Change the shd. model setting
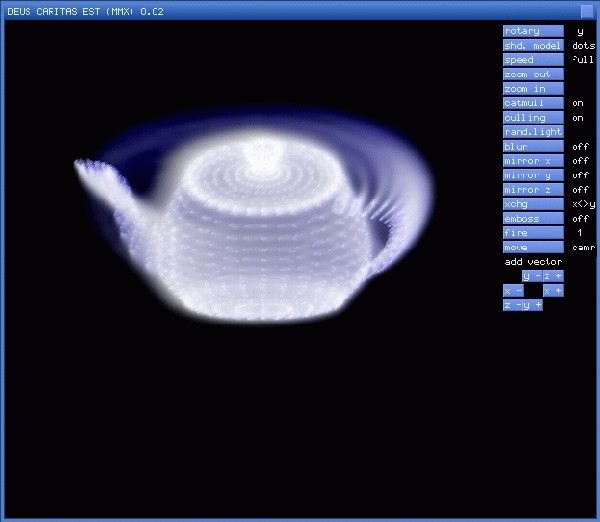600x522 pixels. (532, 46)
